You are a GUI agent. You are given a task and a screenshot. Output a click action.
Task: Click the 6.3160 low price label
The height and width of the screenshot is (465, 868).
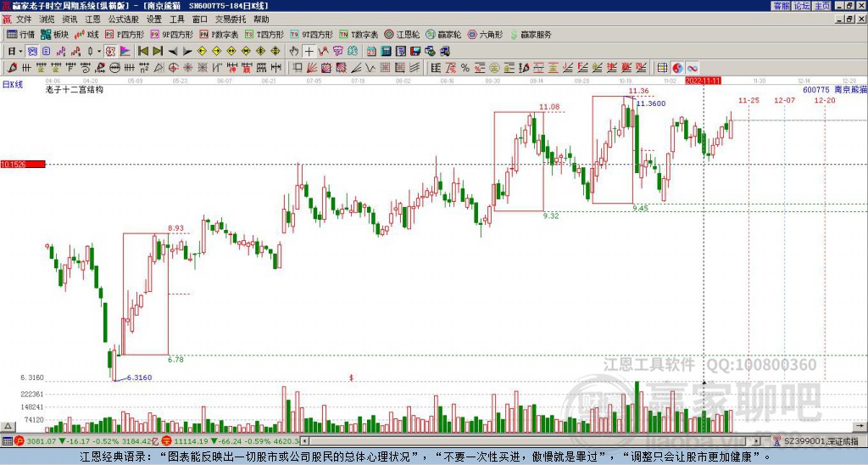click(x=139, y=378)
